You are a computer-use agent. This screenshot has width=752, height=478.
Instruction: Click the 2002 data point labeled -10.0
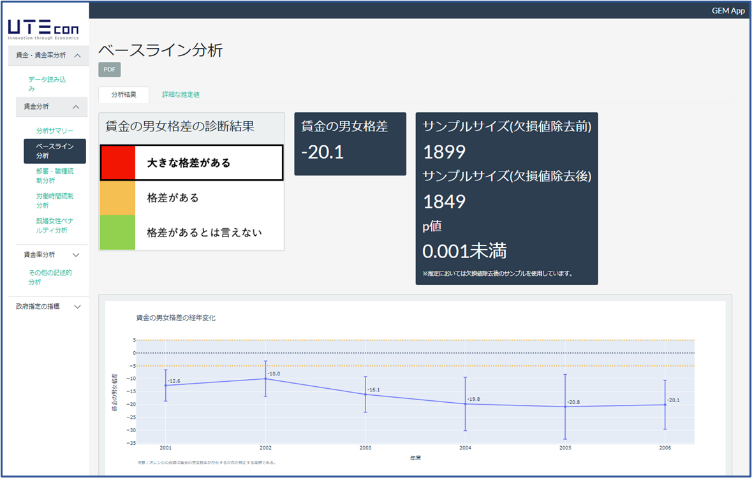pos(265,378)
